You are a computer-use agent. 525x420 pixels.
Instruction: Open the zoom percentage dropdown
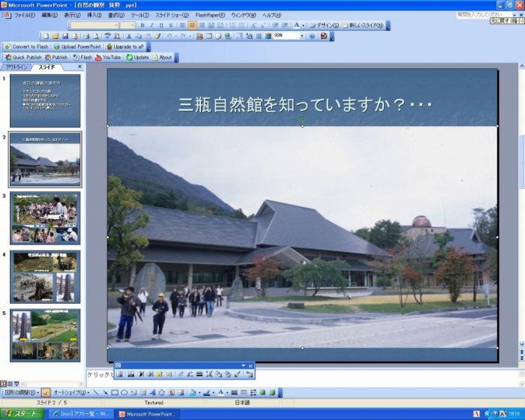point(302,36)
